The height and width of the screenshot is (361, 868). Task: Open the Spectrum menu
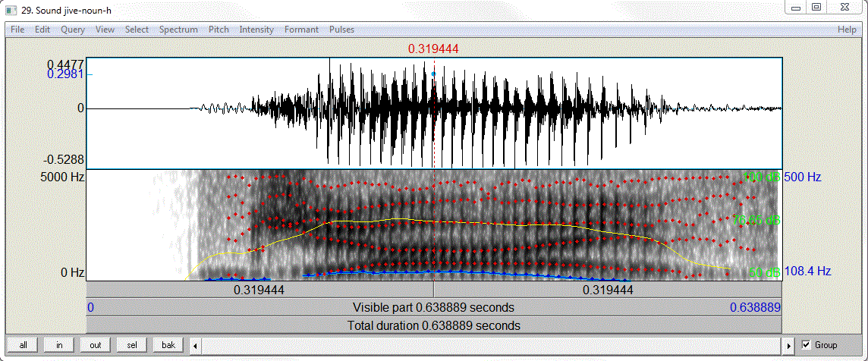tap(178, 30)
